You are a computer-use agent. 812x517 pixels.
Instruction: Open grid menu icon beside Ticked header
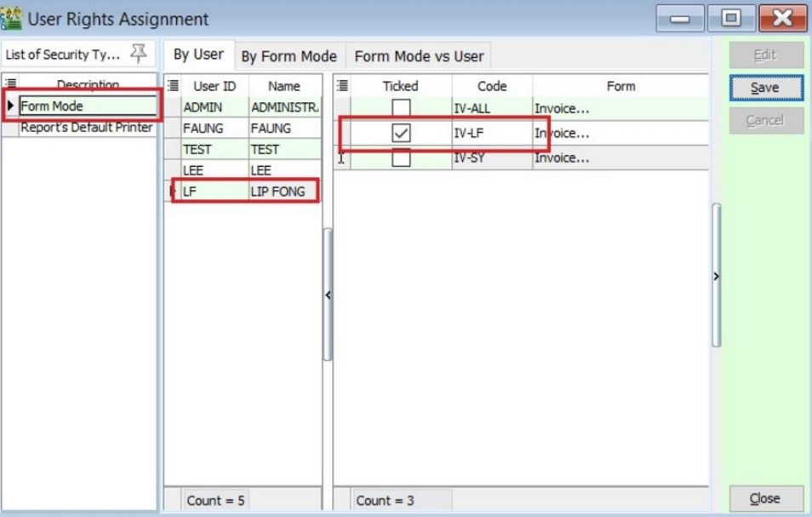(x=342, y=85)
